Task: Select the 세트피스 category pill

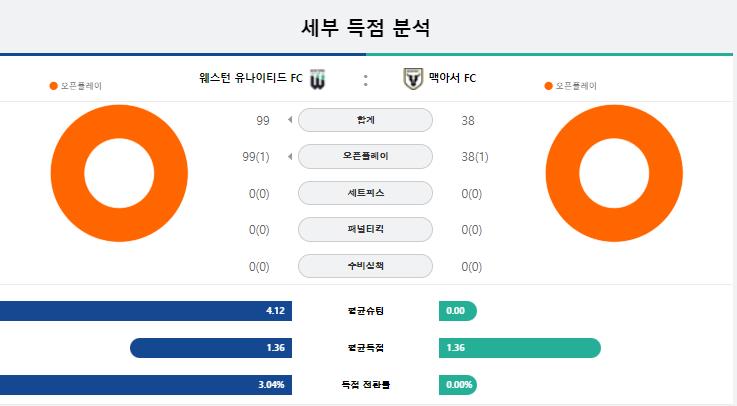Action: click(365, 193)
